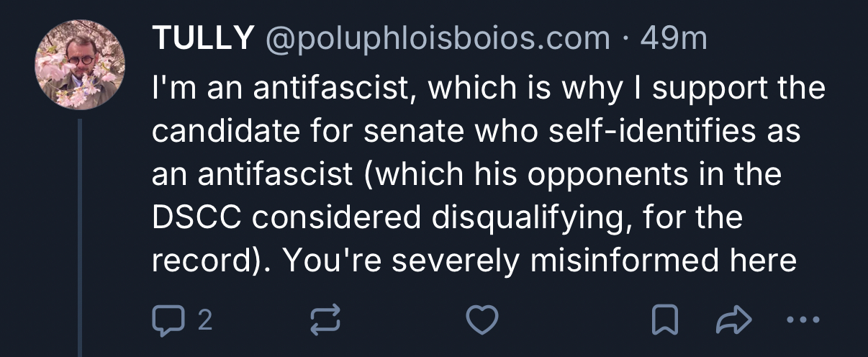The width and height of the screenshot is (868, 357).
Task: Visit the @poluphloisboios.com handle
Action: point(438,39)
